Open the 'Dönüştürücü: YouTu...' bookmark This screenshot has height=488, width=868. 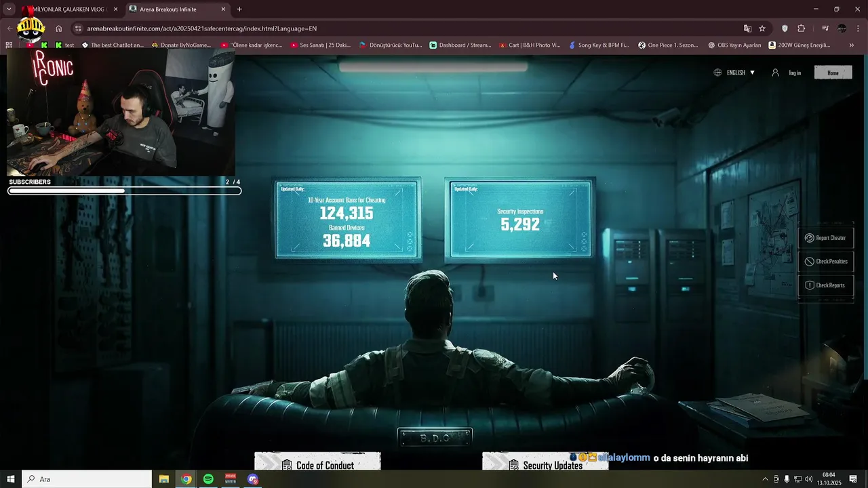(x=391, y=45)
